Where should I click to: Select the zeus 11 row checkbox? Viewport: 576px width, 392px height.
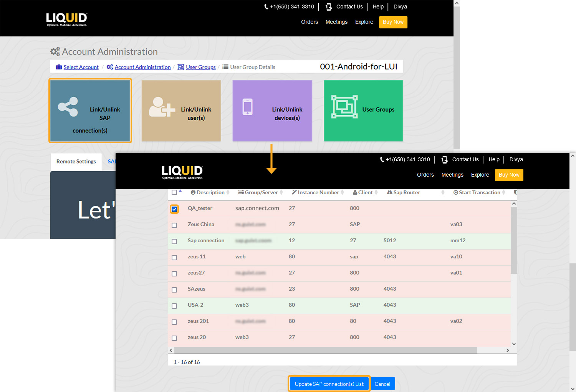(x=174, y=258)
